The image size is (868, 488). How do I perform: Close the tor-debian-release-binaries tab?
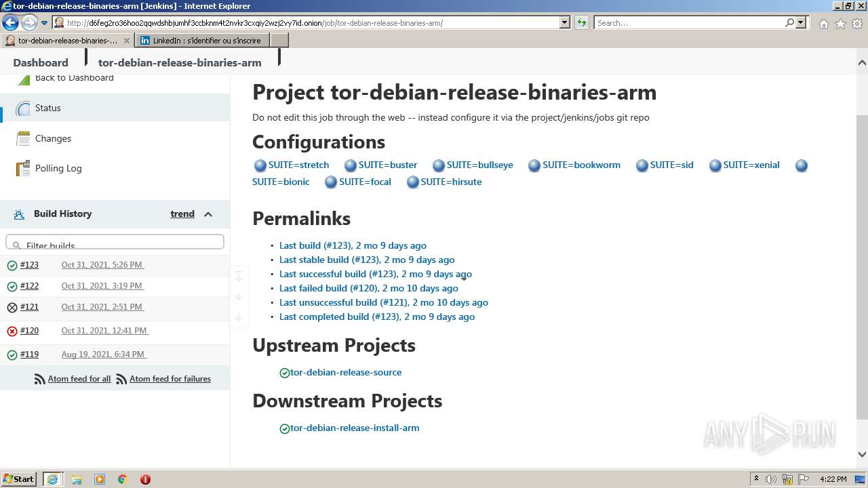(x=126, y=41)
